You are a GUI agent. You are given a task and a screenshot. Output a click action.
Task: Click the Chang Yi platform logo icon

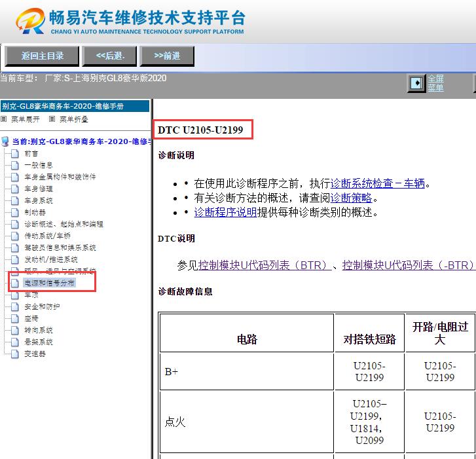30,21
